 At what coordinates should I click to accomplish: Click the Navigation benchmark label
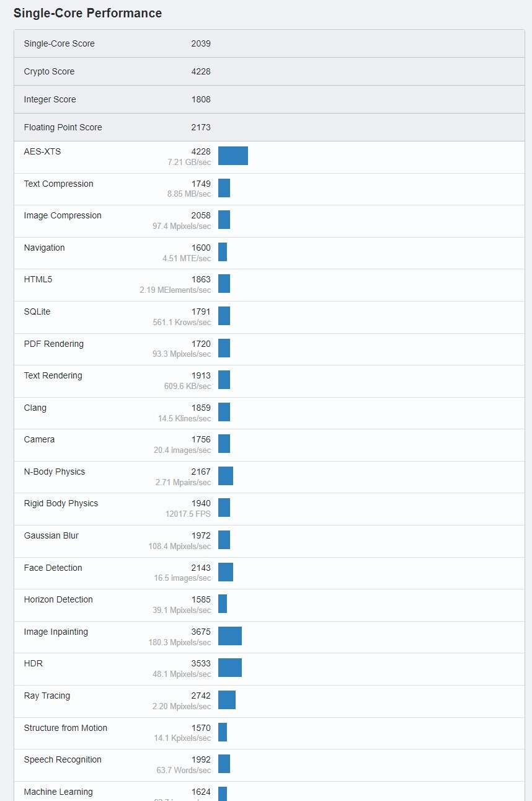pyautogui.click(x=44, y=248)
